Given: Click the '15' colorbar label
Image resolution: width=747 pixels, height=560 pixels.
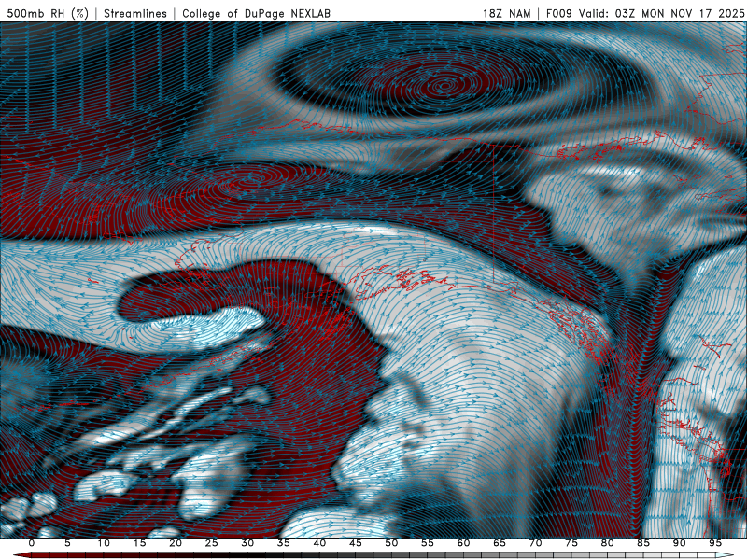Looking at the screenshot, I should coord(139,543).
